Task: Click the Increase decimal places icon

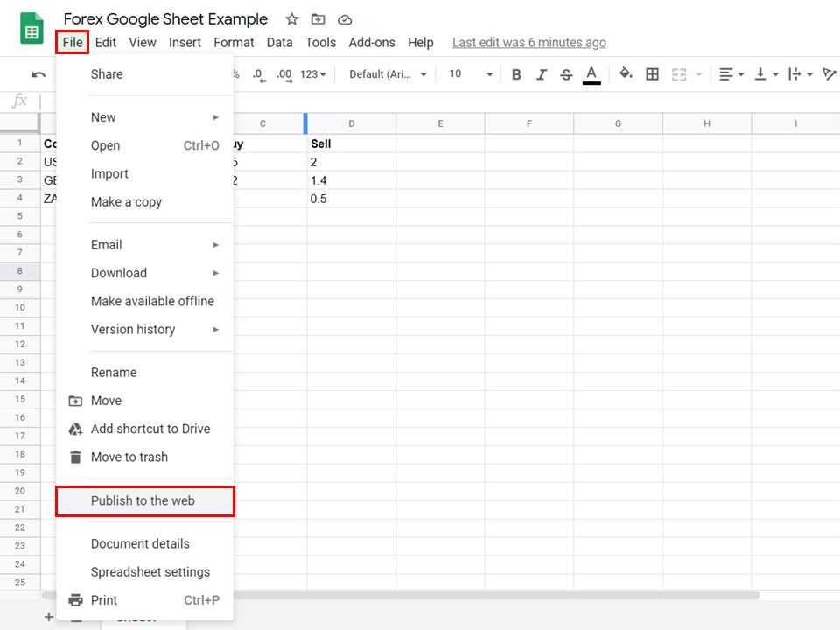Action: tap(283, 76)
